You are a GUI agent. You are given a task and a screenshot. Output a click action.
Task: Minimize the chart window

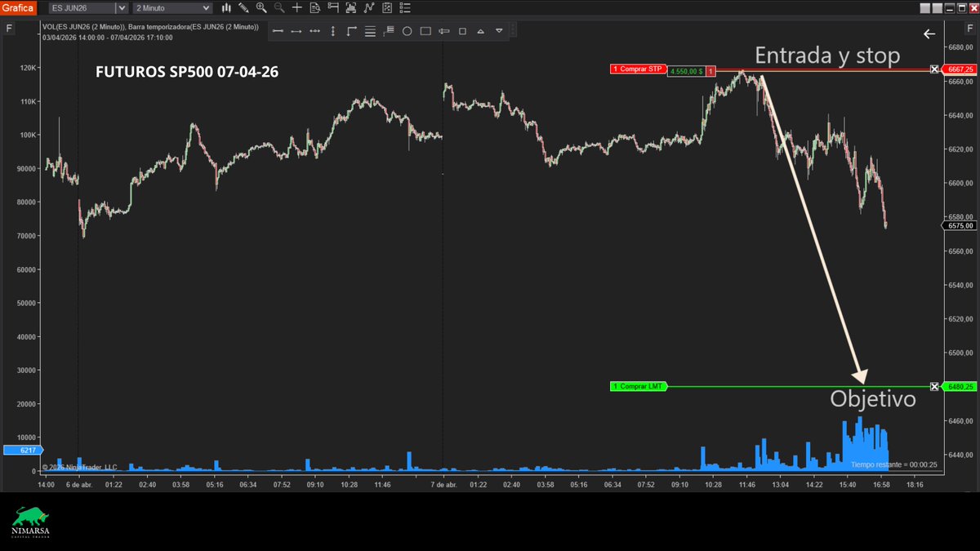pyautogui.click(x=950, y=8)
